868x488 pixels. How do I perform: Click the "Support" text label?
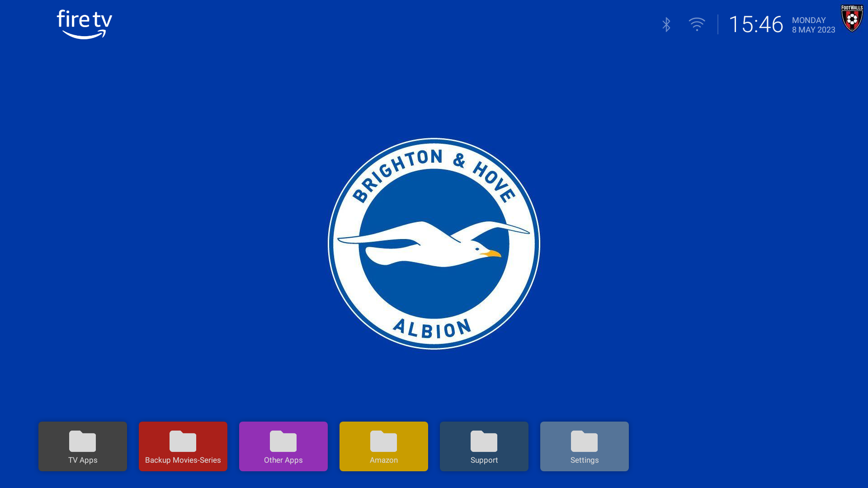click(484, 460)
